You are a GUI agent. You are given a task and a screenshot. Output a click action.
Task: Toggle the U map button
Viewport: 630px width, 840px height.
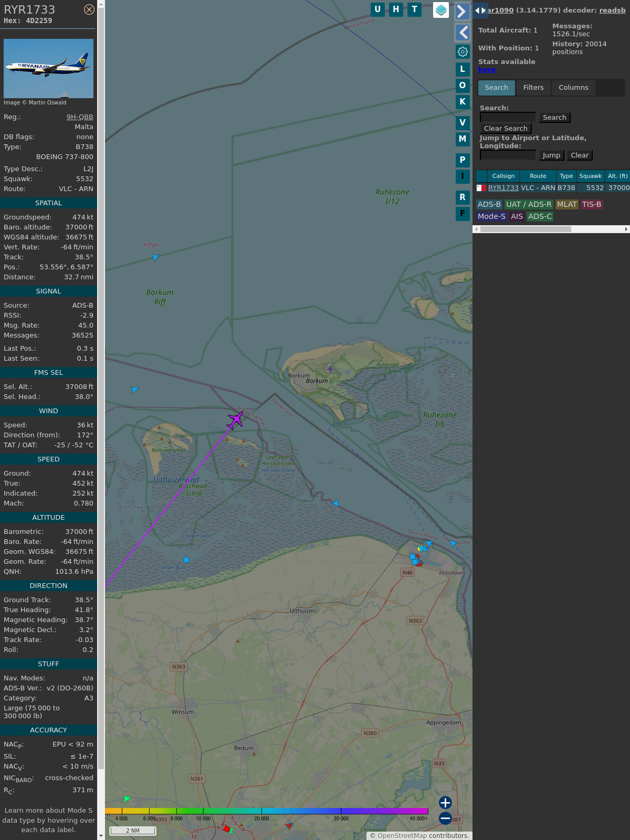click(377, 9)
